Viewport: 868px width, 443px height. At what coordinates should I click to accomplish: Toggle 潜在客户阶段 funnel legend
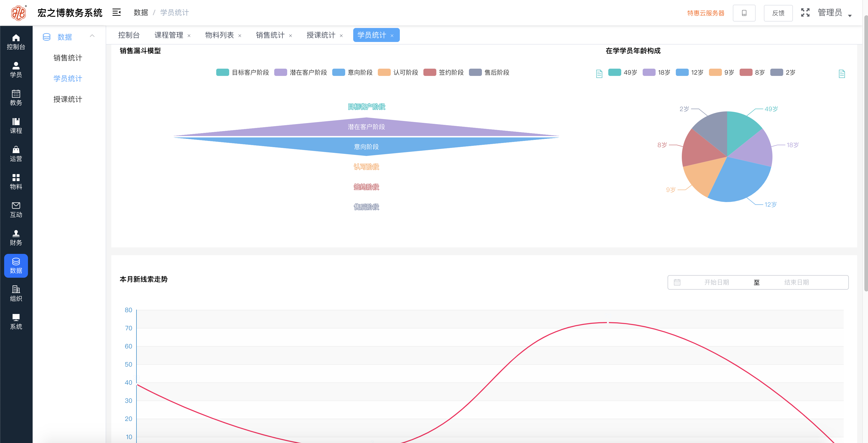click(x=301, y=73)
